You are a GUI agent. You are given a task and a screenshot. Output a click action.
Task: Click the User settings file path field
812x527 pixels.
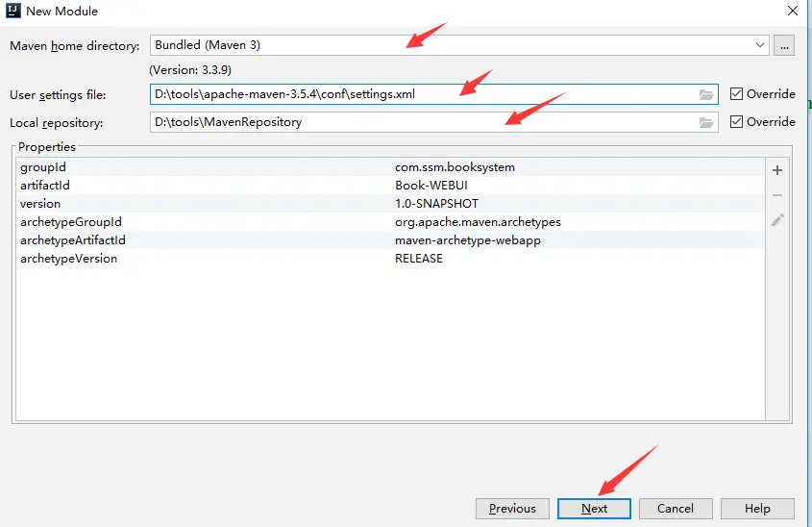434,94
